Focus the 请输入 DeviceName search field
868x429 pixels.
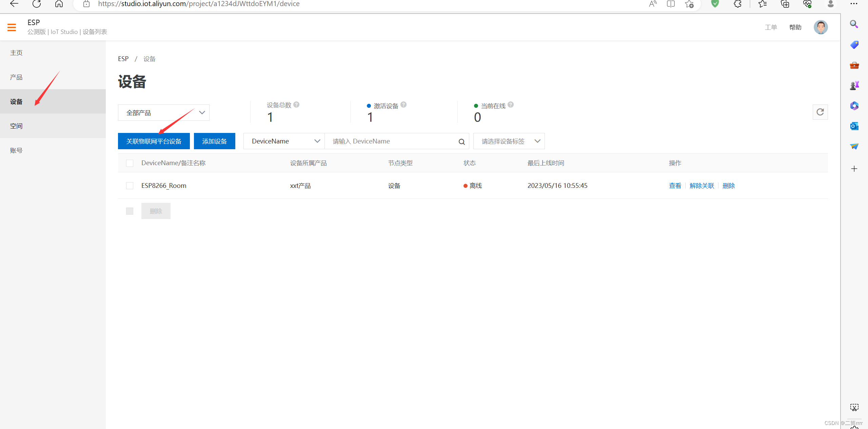390,141
